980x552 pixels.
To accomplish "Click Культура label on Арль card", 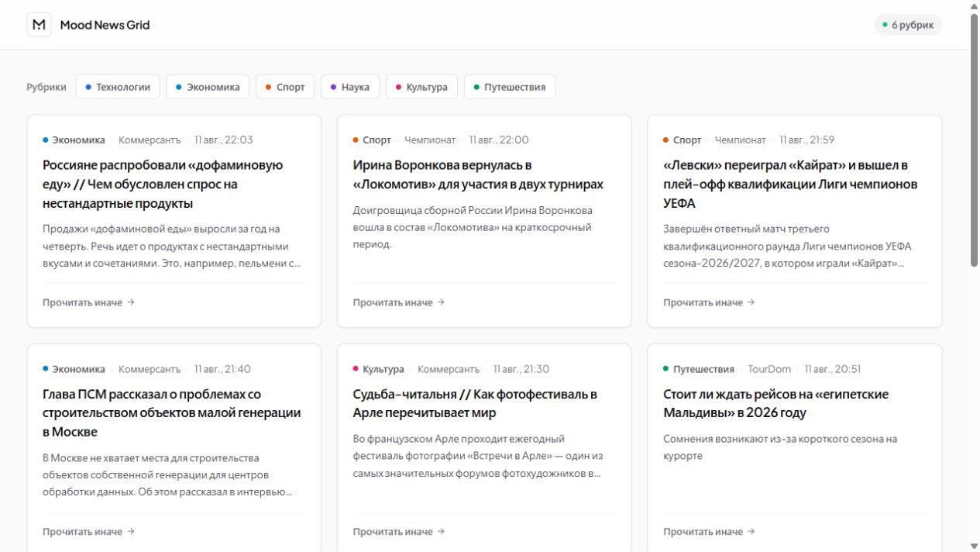I will click(x=378, y=369).
